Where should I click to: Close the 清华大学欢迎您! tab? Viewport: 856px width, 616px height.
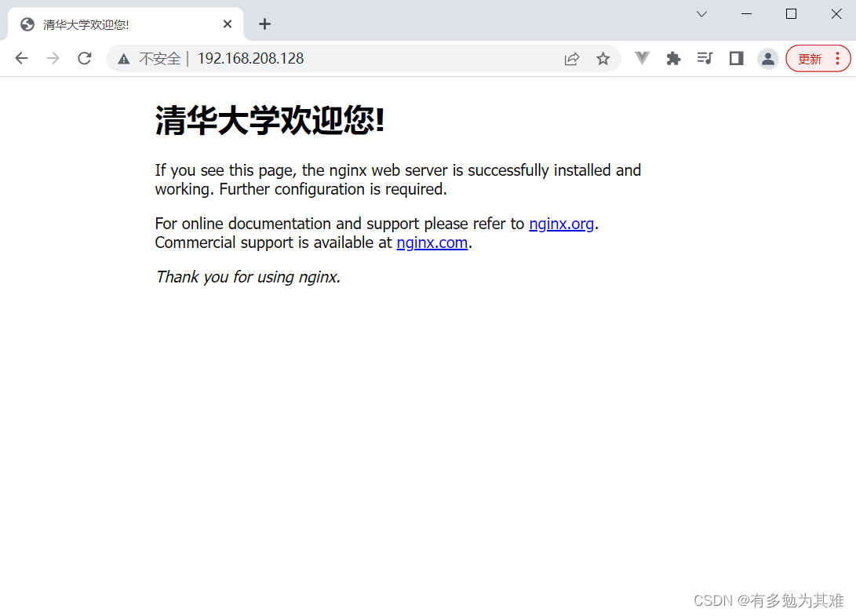pos(228,24)
